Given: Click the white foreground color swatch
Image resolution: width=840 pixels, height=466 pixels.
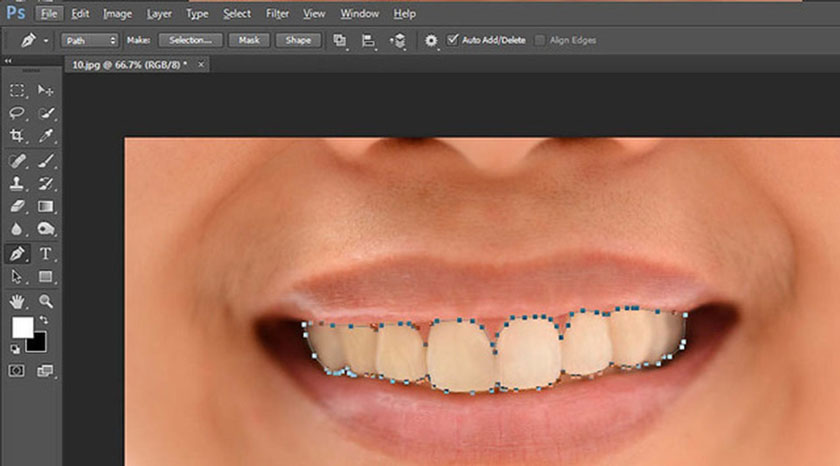Looking at the screenshot, I should [x=22, y=327].
